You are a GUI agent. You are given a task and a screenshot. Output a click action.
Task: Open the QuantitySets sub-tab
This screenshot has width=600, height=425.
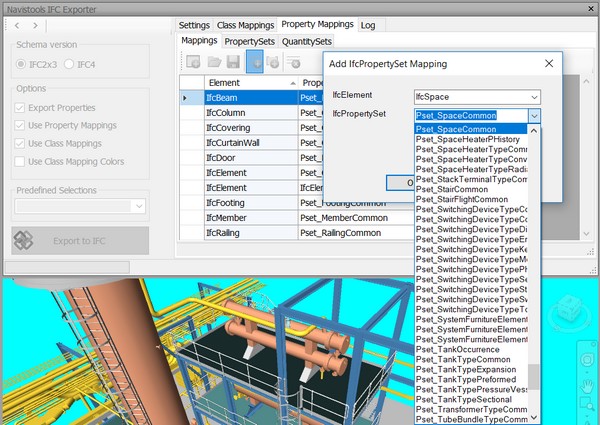(x=306, y=41)
